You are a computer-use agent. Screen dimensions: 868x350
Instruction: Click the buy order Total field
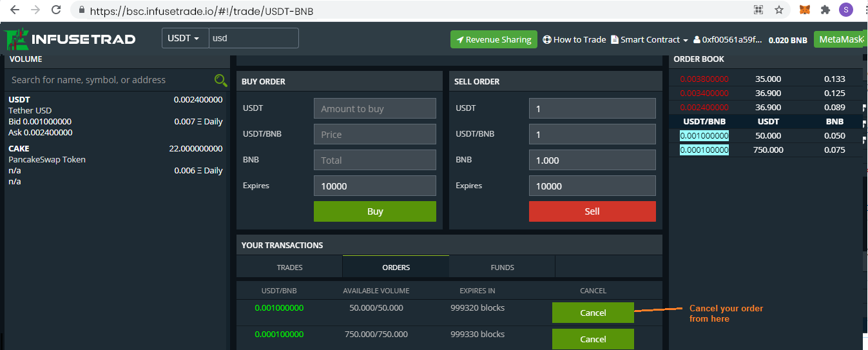375,160
